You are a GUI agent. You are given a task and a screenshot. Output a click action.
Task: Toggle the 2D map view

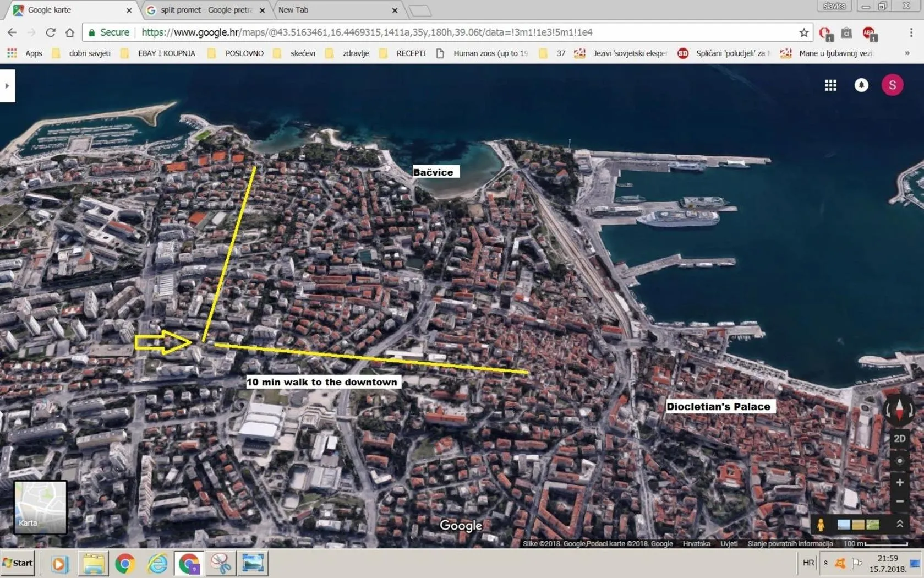pyautogui.click(x=899, y=439)
